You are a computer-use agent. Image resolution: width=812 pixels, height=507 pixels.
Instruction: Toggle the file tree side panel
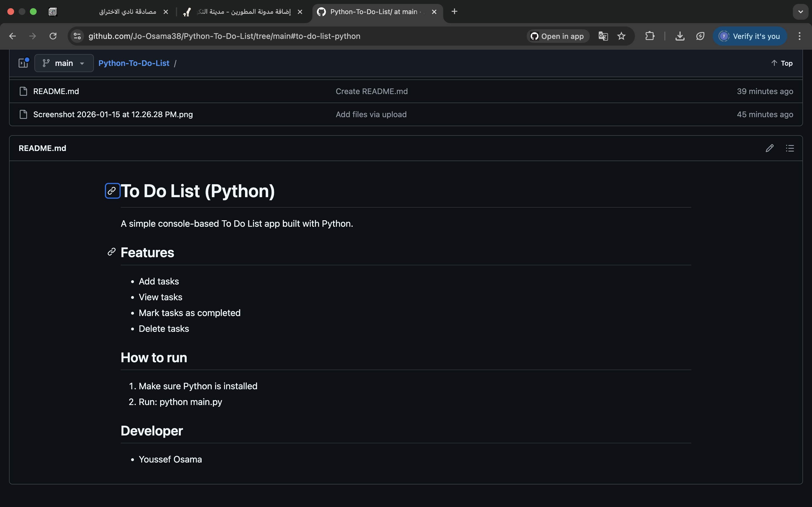pos(23,63)
